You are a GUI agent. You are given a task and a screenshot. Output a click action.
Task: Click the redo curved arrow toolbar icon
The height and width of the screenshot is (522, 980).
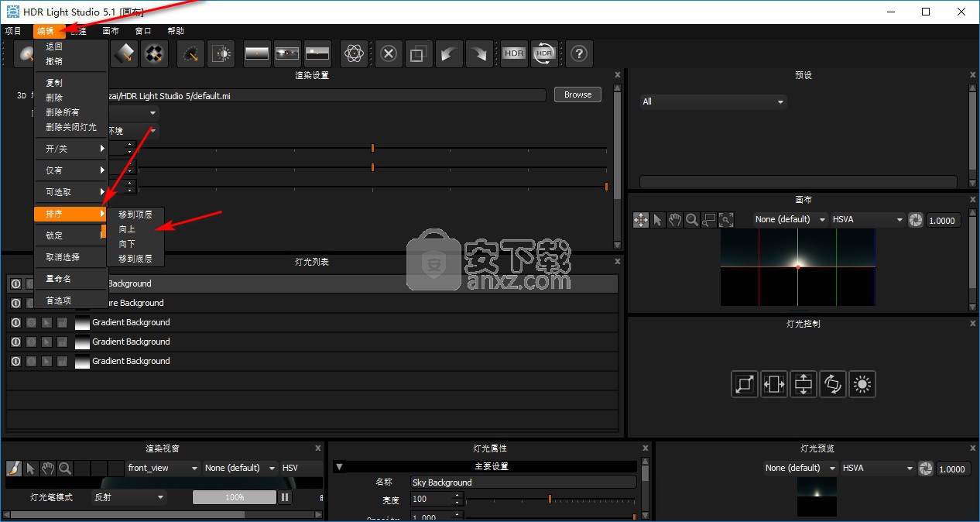479,53
